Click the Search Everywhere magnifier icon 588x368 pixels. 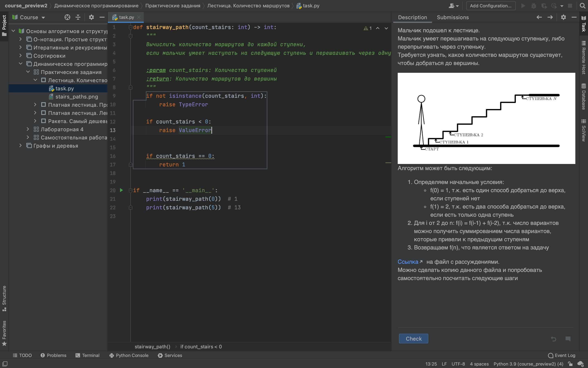click(582, 6)
